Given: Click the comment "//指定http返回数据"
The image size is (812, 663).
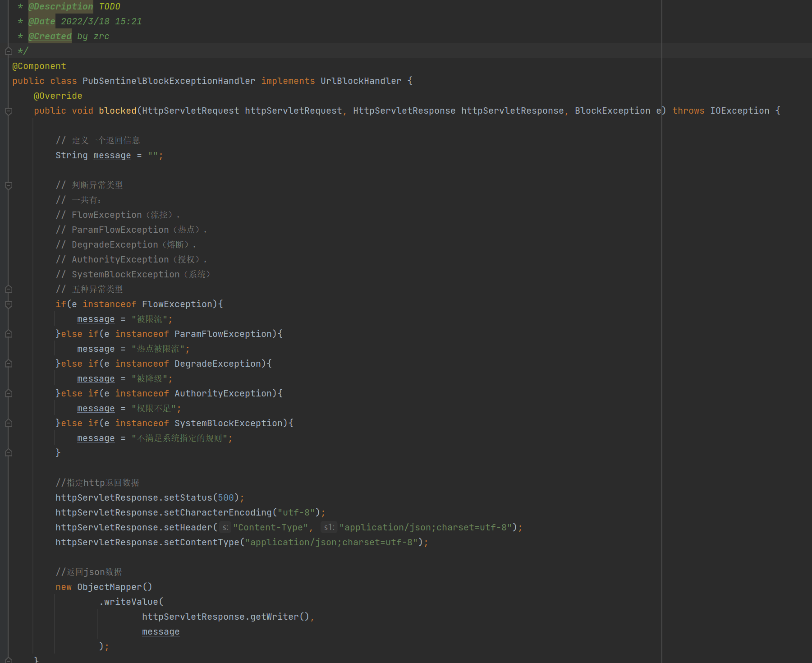Looking at the screenshot, I should 97,483.
